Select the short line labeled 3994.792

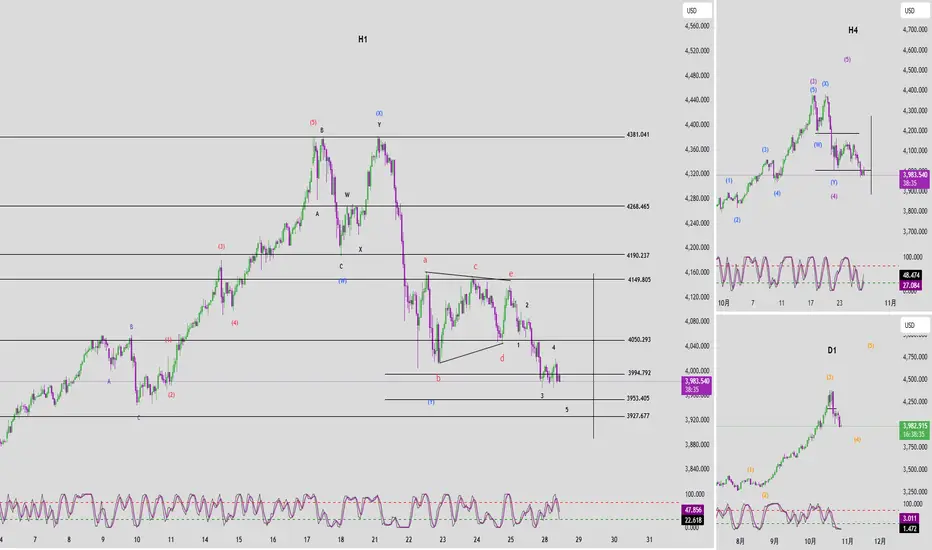[x=504, y=374]
